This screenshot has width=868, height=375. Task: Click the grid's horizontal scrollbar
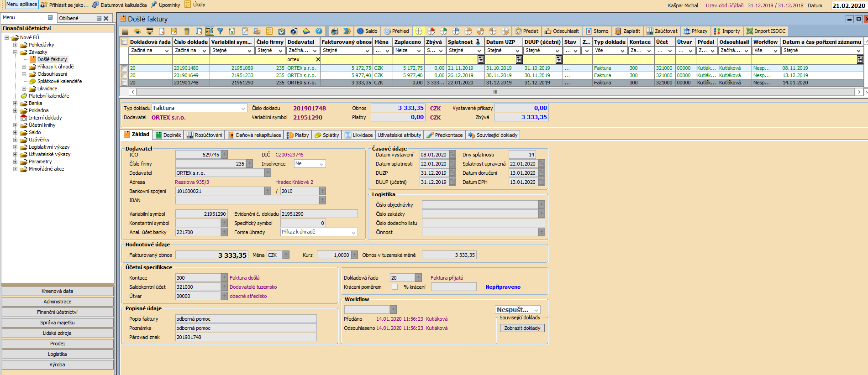click(495, 92)
